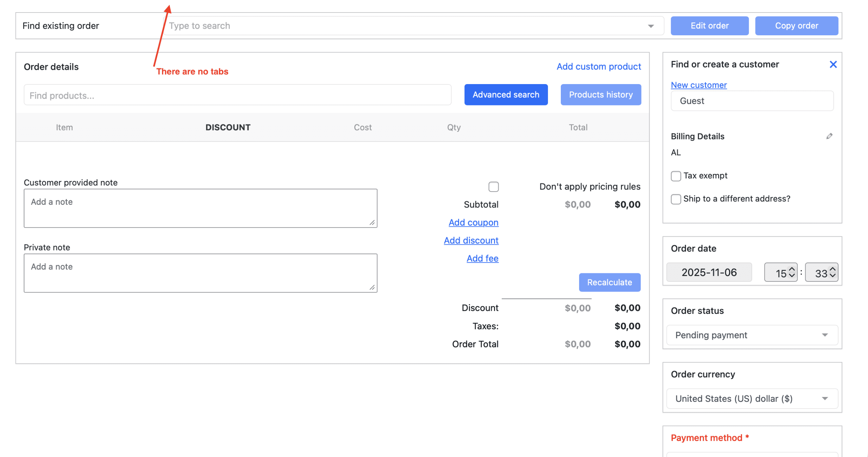868x457 pixels.
Task: Click the Add custom product link
Action: [598, 66]
